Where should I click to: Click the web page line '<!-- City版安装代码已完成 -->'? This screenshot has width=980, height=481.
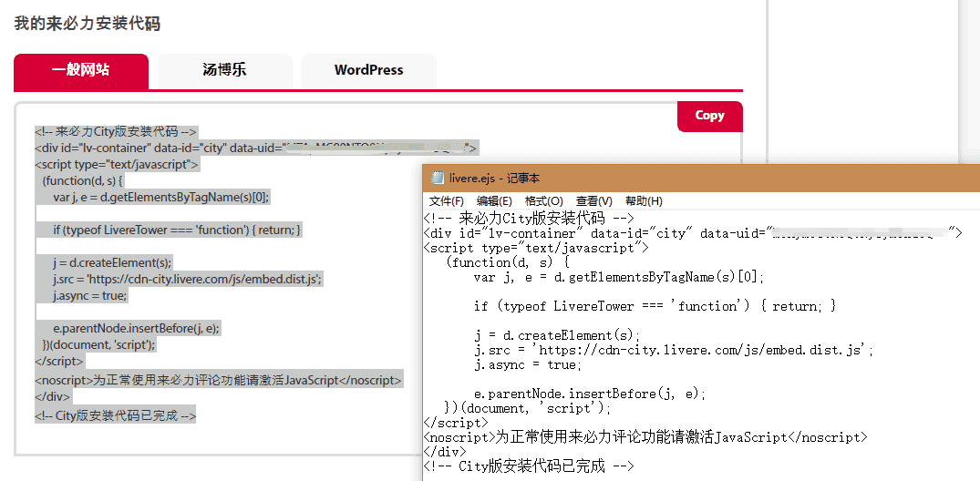[116, 415]
